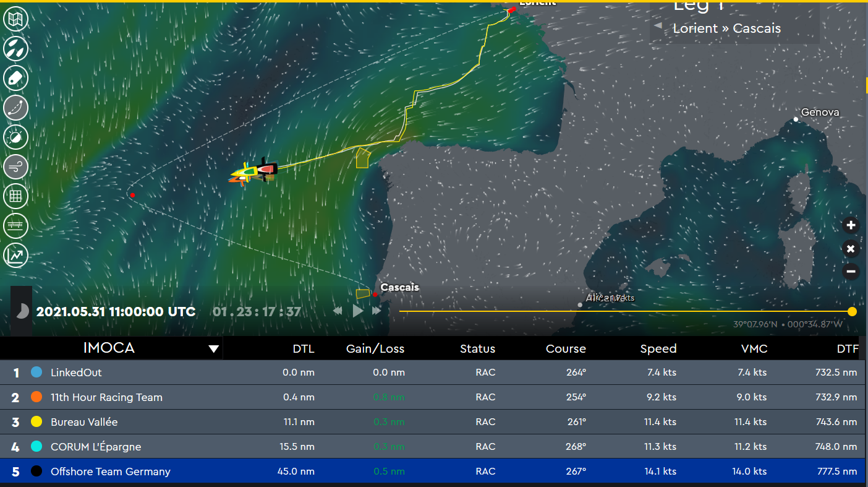Image resolution: width=868 pixels, height=487 pixels.
Task: Go to previous leg with left arrow
Action: point(658,25)
